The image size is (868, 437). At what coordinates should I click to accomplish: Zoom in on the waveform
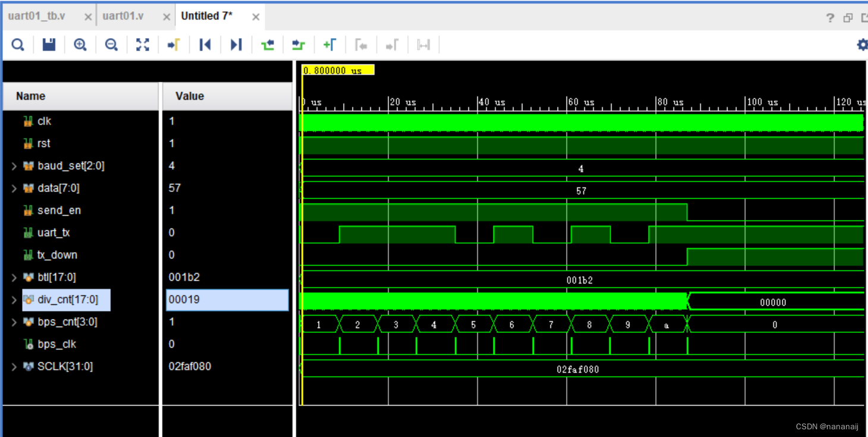[80, 45]
